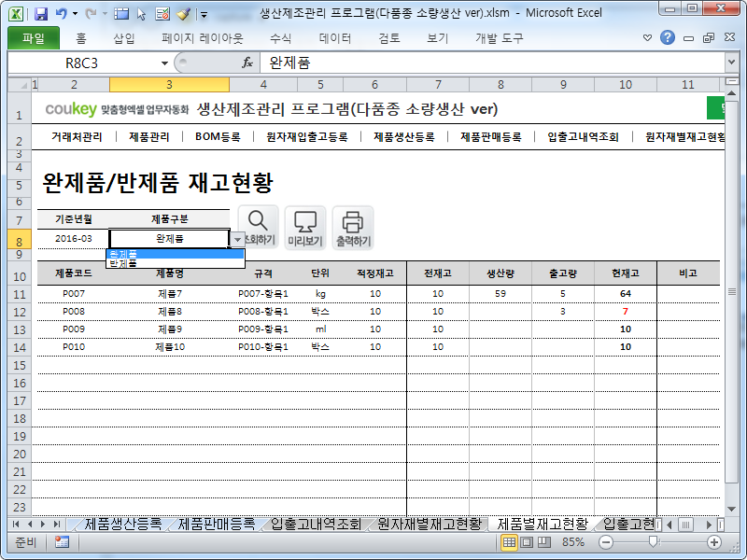Image resolution: width=747 pixels, height=560 pixels.
Task: Click the horizontal scrollbar right arrow
Action: point(709,525)
